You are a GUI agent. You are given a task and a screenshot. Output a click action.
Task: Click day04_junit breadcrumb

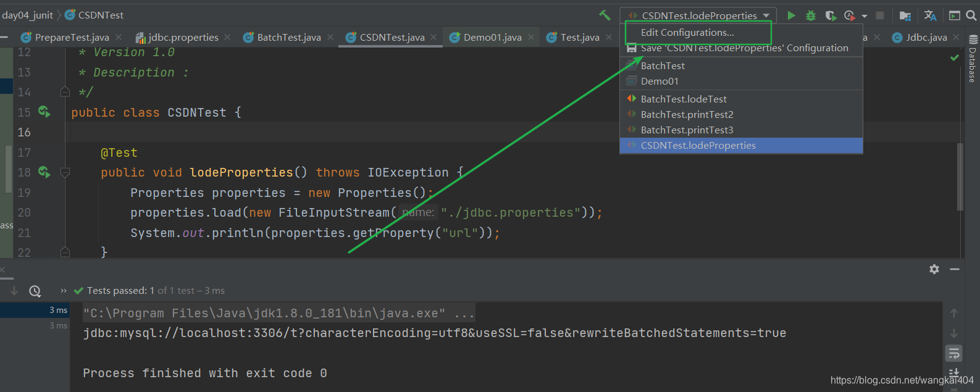click(x=27, y=15)
